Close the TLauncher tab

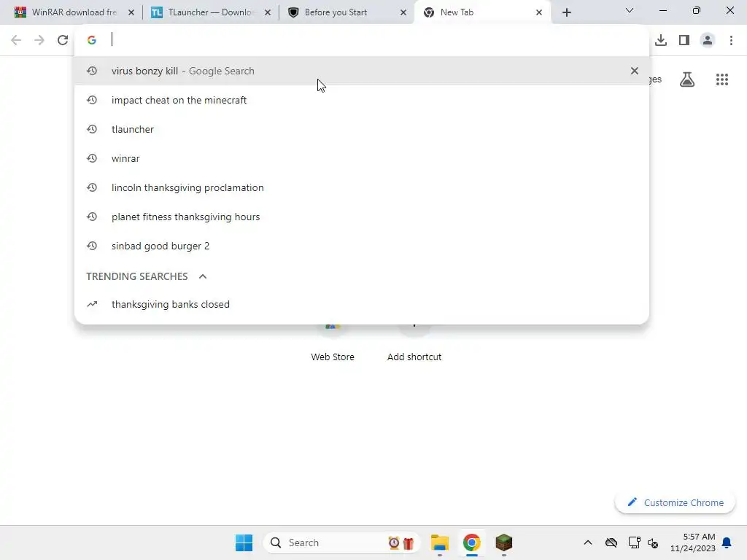click(268, 12)
